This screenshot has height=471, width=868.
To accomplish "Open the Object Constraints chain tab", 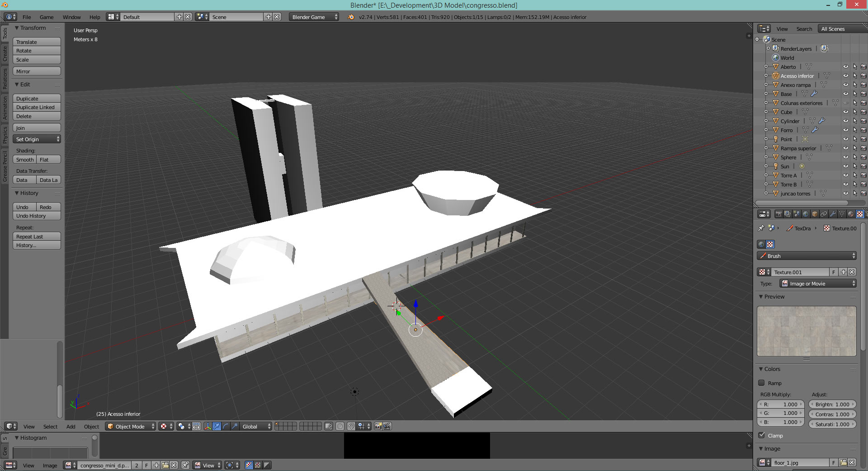I will 824,214.
